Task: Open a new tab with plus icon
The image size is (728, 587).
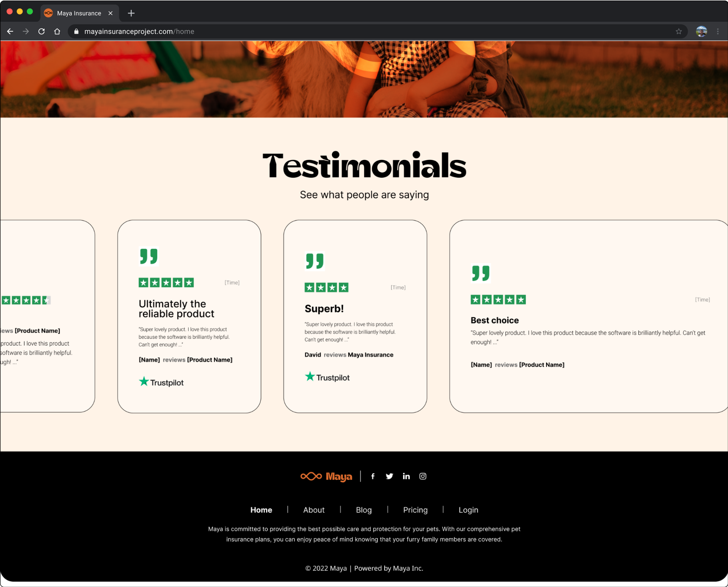Action: click(x=131, y=13)
